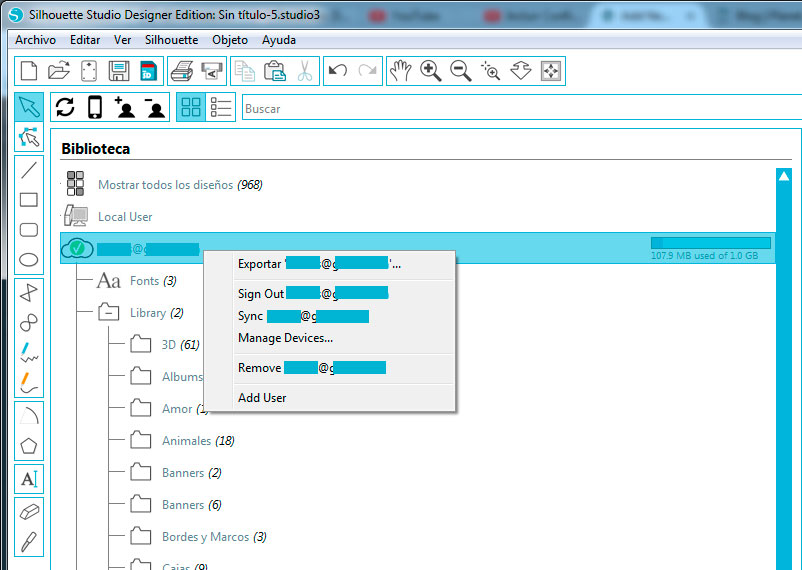This screenshot has width=802, height=570.
Task: Select the Smooth Freehand tool
Action: coord(29,382)
